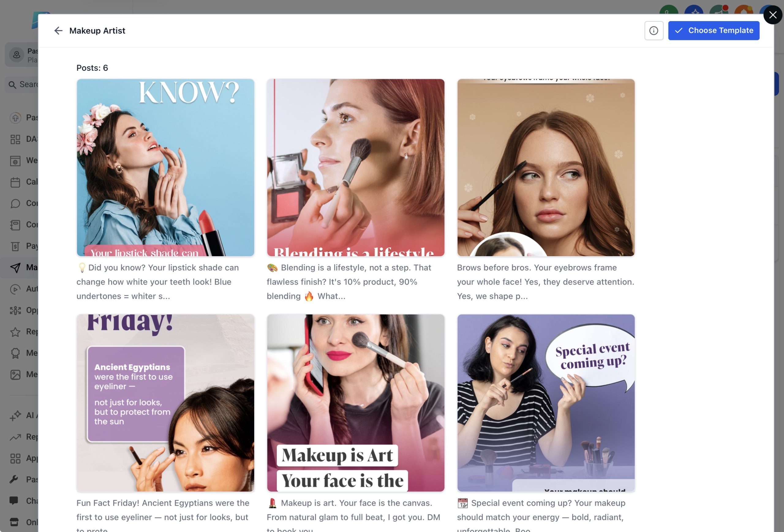784x532 pixels.
Task: Open the star reputation icon in sidebar
Action: point(15,332)
